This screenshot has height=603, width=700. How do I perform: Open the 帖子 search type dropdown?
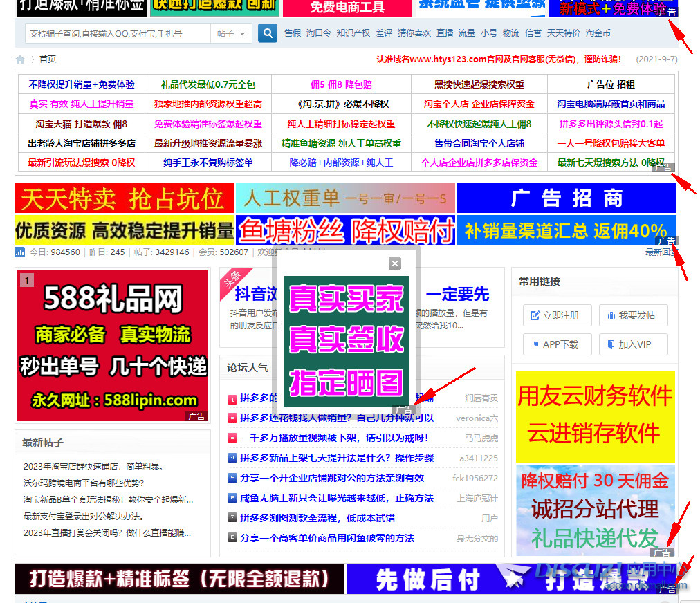(231, 33)
